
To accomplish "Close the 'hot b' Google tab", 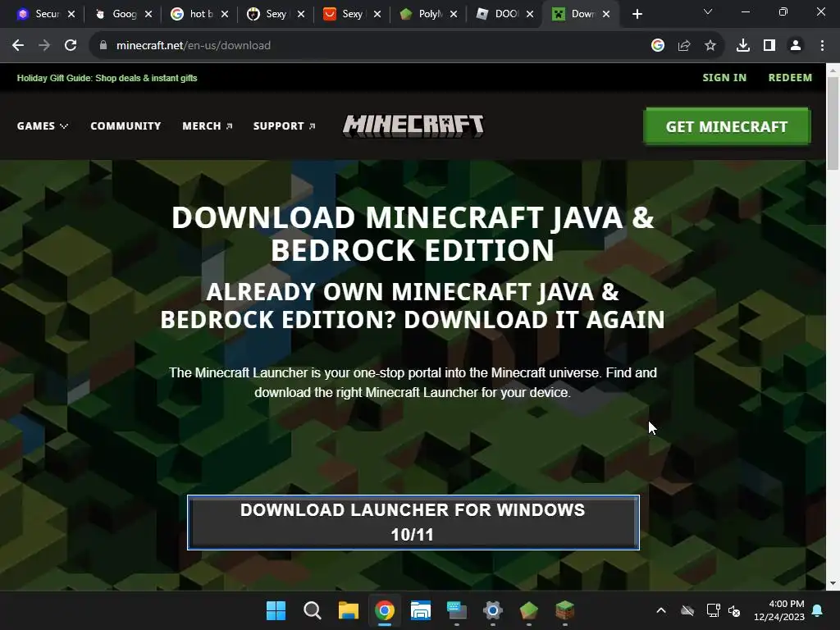I will coord(225,15).
